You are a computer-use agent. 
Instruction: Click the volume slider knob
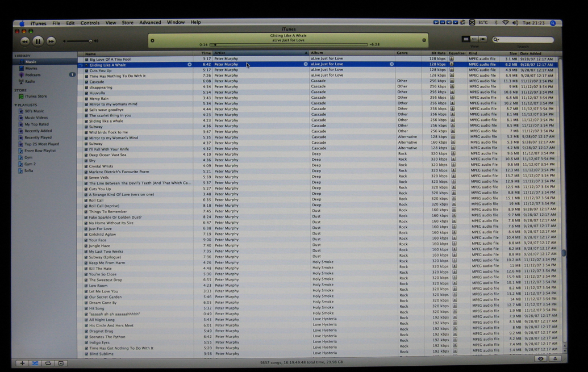click(x=90, y=41)
